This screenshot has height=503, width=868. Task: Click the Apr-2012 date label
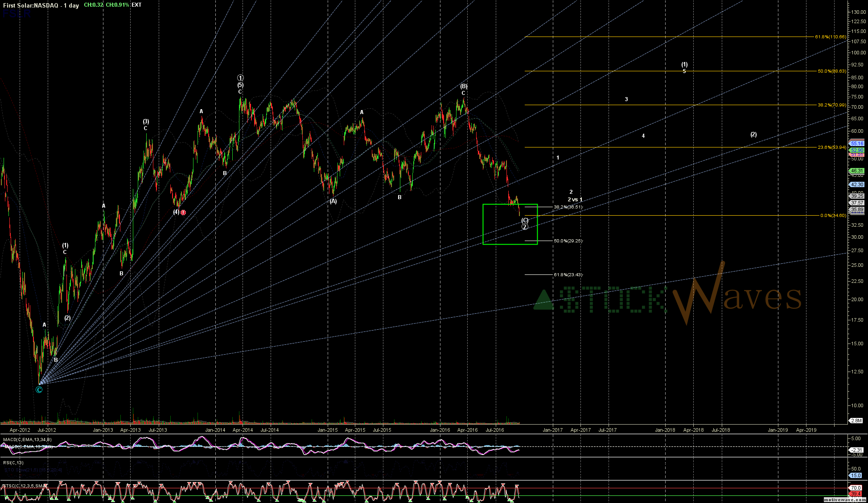[x=20, y=430]
